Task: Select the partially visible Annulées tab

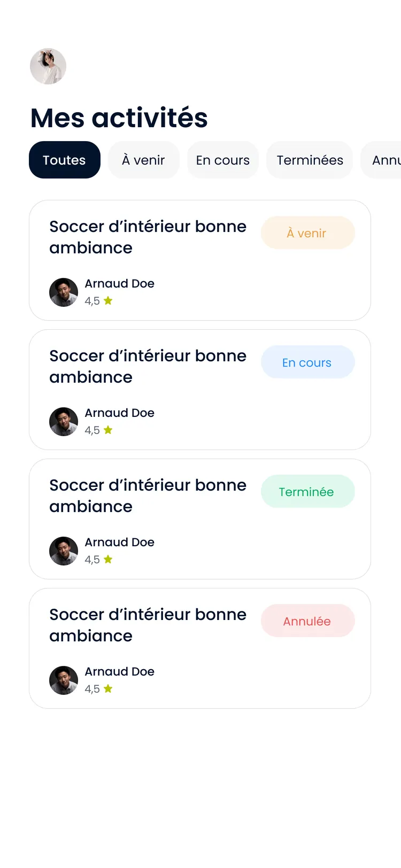Action: 381,160
